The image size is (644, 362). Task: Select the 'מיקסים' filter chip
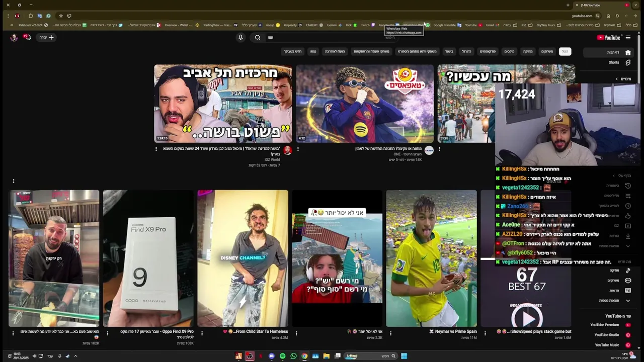[x=509, y=51]
